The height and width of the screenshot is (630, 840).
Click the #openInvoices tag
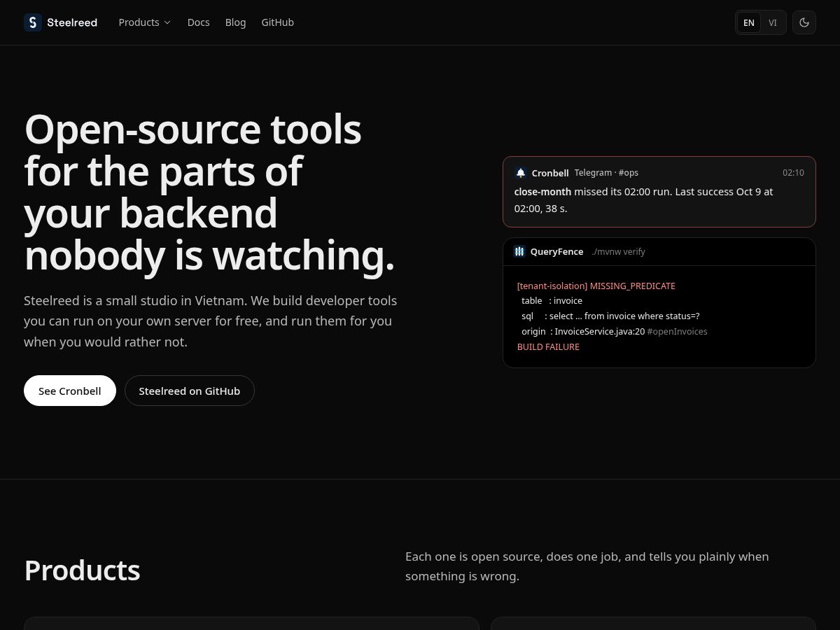678,331
